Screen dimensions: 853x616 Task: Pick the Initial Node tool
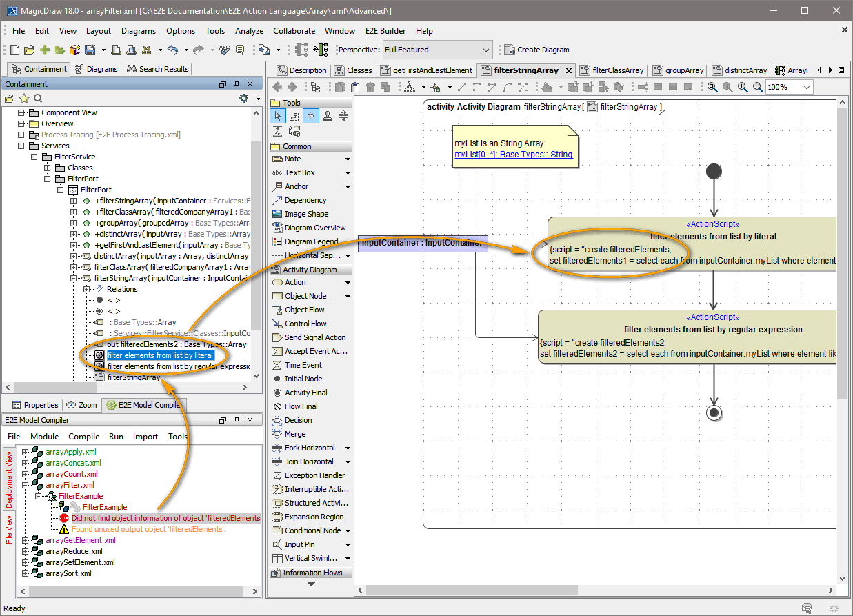[x=303, y=379]
